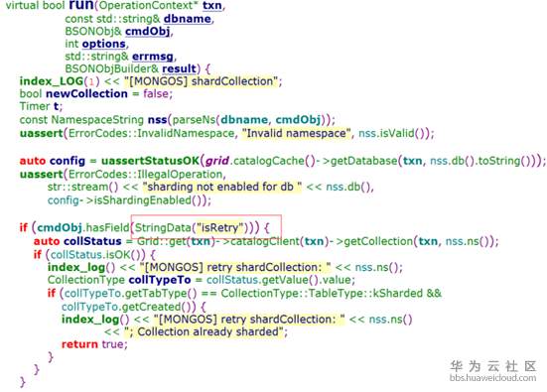Click the "isRetry" string literal
The height and width of the screenshot is (392, 547).
(x=219, y=227)
